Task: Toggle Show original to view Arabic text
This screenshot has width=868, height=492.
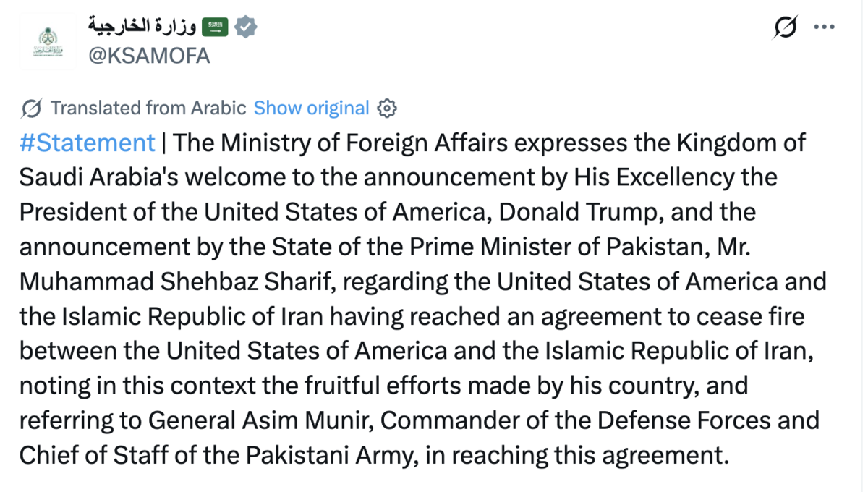Action: 311,109
